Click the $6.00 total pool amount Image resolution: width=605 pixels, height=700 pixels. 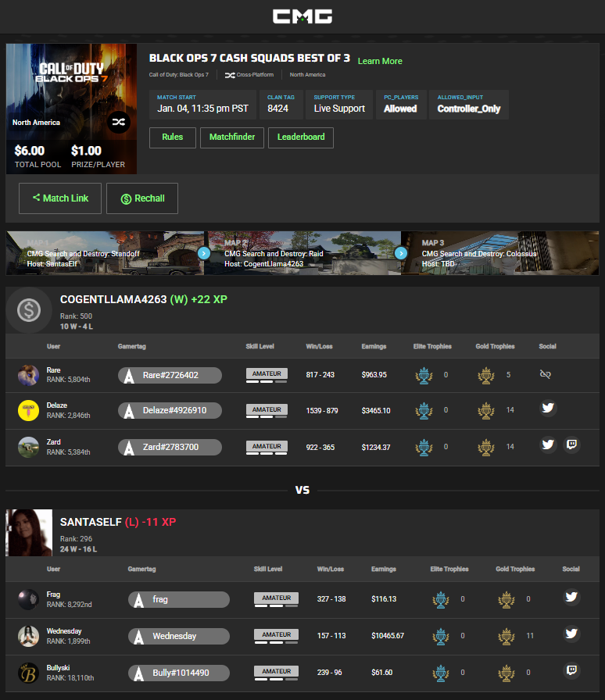point(30,151)
